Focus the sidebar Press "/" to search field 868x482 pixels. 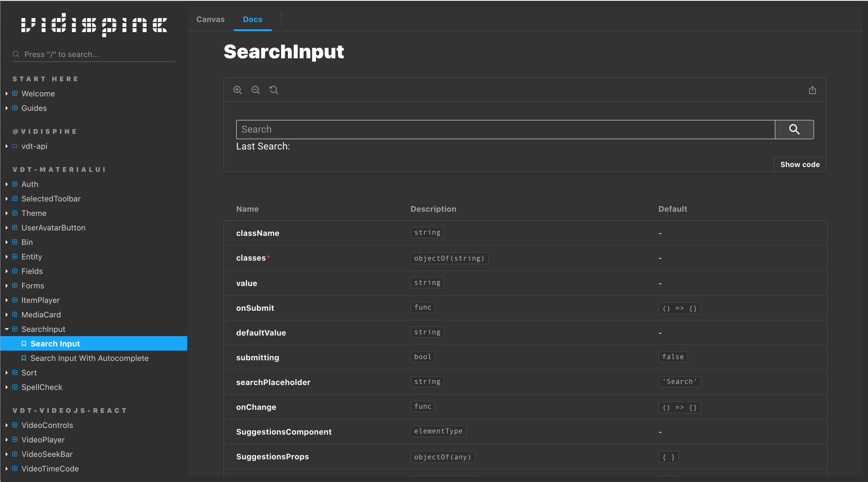pos(98,54)
